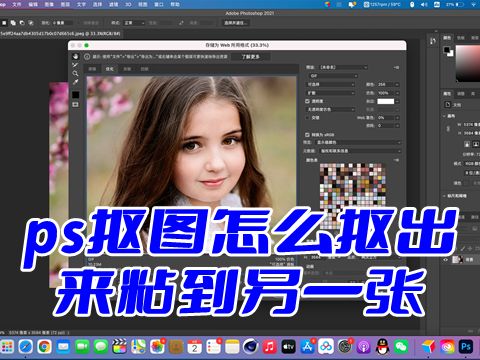The height and width of the screenshot is (360, 480).
Task: Toggle the 转换为 sRGB checkbox
Action: pos(307,135)
